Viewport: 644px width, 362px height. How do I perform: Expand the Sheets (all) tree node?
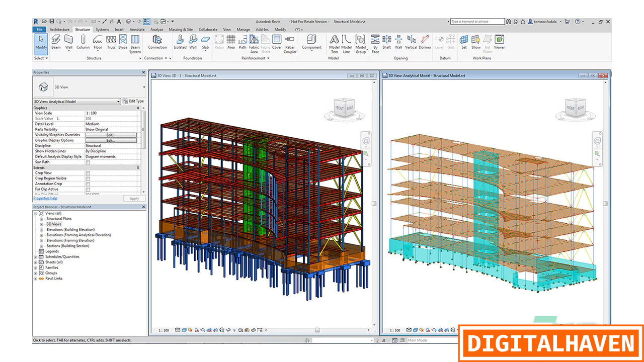pos(36,262)
